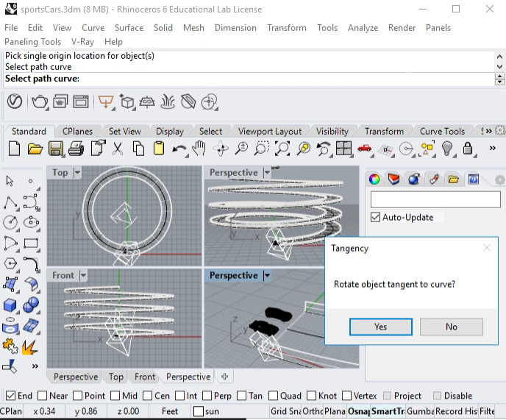Image resolution: width=506 pixels, height=420 pixels.
Task: Switch to the CPlanes toolbar tab
Action: tap(77, 132)
